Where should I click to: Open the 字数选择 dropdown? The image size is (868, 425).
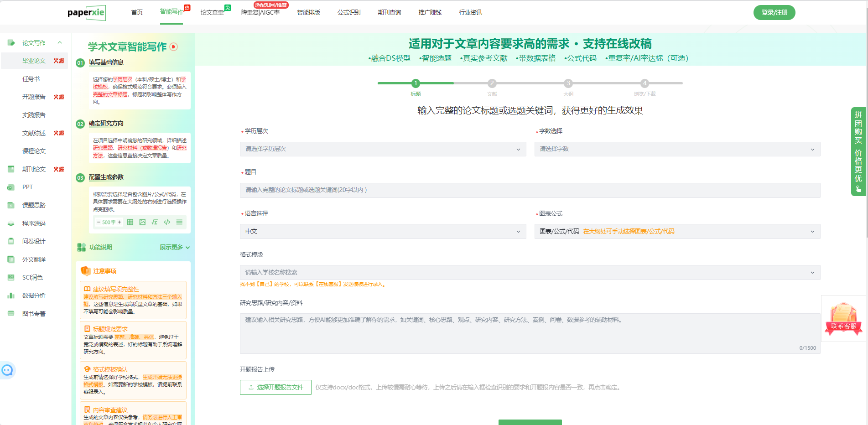(677, 149)
